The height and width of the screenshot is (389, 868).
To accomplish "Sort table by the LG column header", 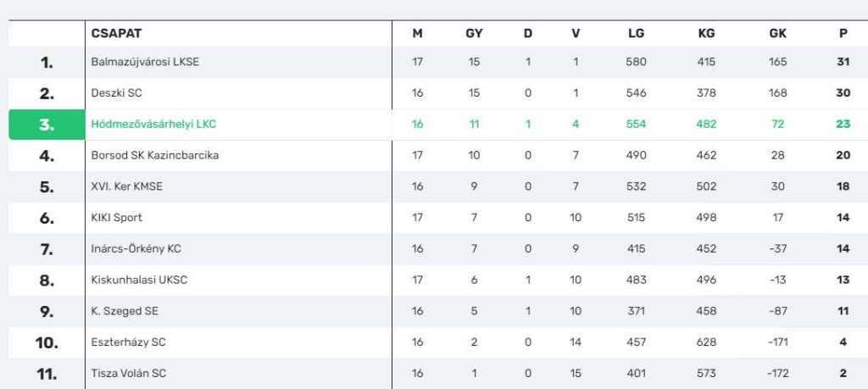I will click(636, 33).
